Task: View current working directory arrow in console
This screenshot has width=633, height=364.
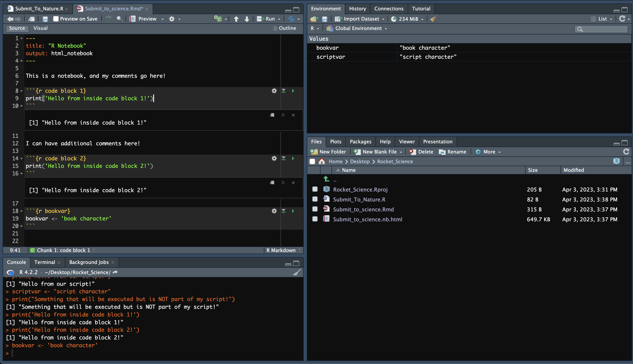Action: 115,272
